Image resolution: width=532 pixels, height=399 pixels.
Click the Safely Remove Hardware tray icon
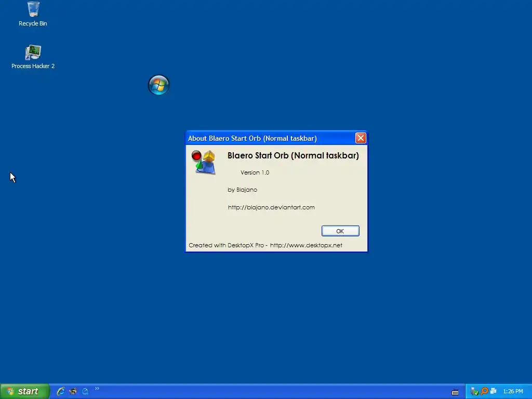(474, 391)
